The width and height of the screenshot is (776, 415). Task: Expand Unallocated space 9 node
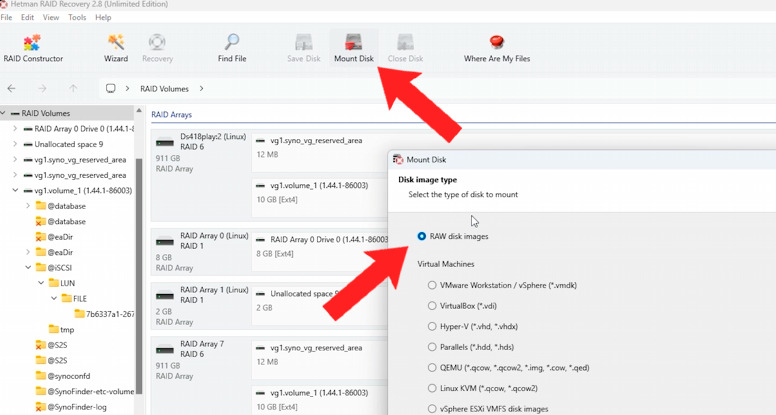pyautogui.click(x=15, y=144)
